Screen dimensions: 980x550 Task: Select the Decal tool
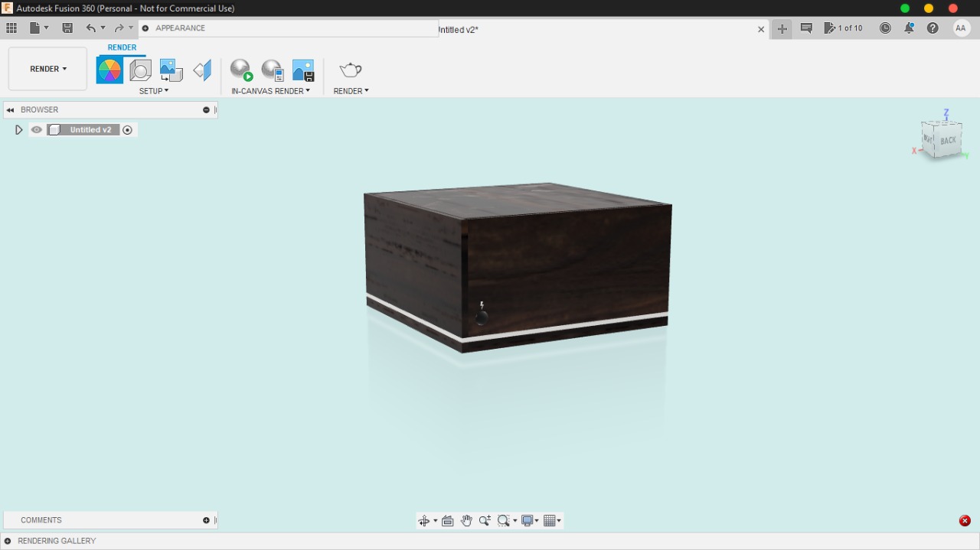coord(201,69)
